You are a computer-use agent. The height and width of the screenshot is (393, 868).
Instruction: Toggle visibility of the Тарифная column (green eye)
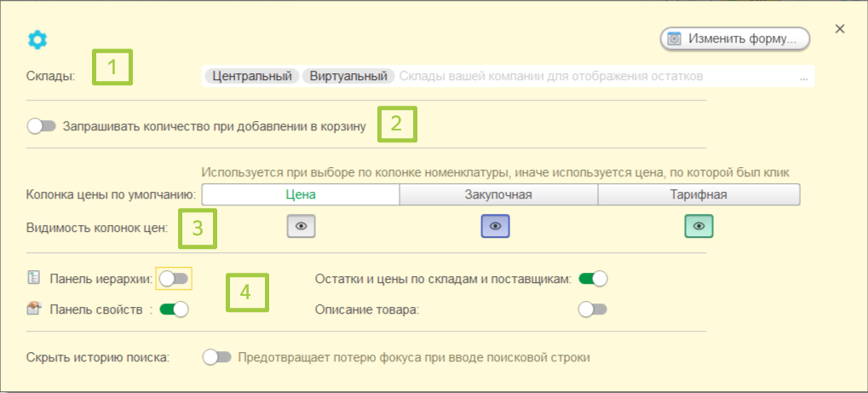tap(699, 226)
